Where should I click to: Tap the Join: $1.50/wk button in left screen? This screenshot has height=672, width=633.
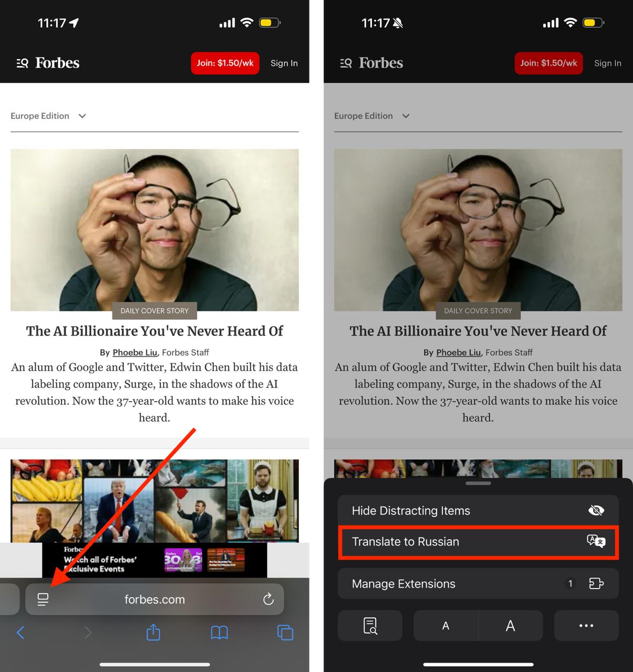225,64
